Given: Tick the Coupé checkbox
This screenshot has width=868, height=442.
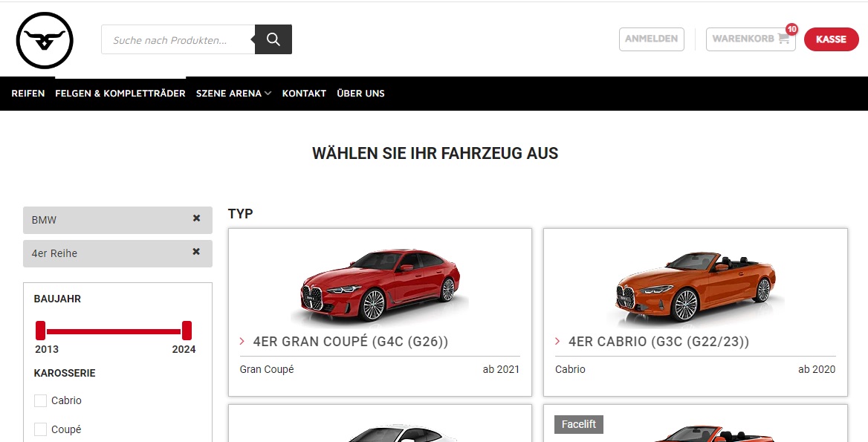Looking at the screenshot, I should (x=40, y=429).
